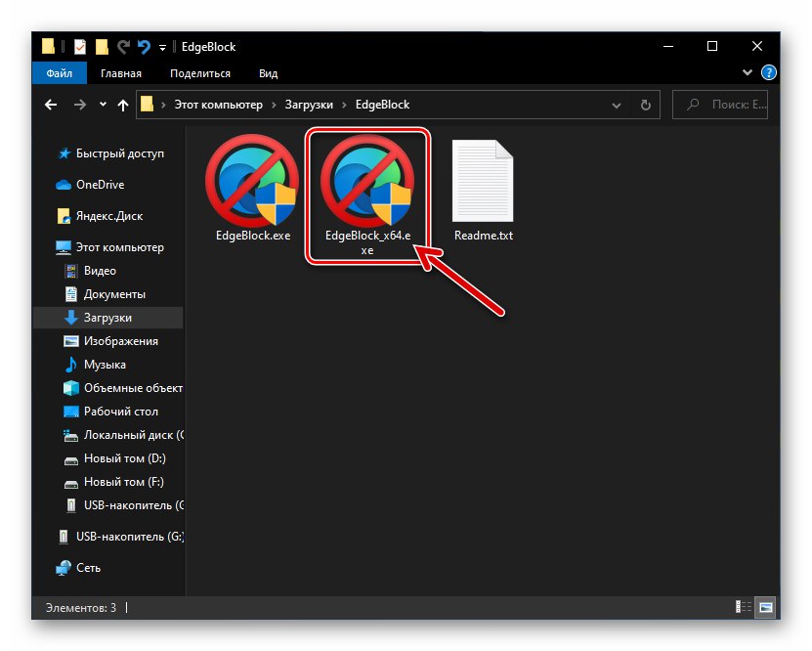Open address bar history dropdown
This screenshot has width=812, height=651.
617,106
